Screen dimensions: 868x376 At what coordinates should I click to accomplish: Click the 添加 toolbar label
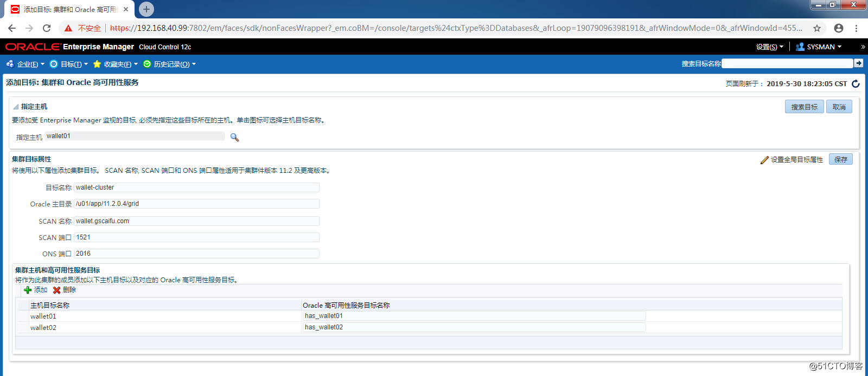pyautogui.click(x=41, y=290)
